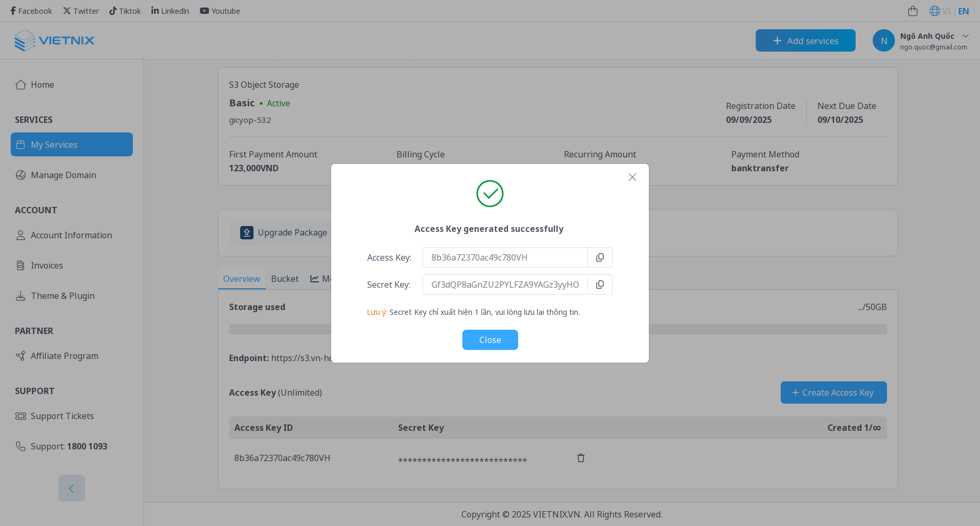The height and width of the screenshot is (526, 980).
Task: Click inside the Access Key text field
Action: tap(505, 257)
